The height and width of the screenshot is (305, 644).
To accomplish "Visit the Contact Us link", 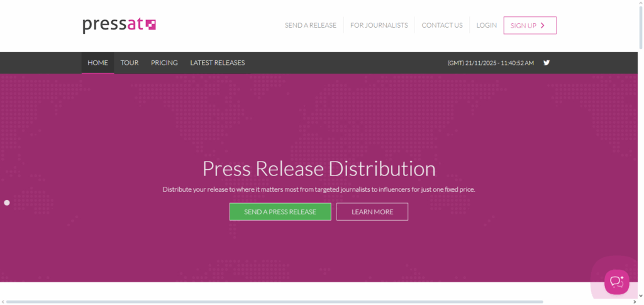I will [442, 25].
